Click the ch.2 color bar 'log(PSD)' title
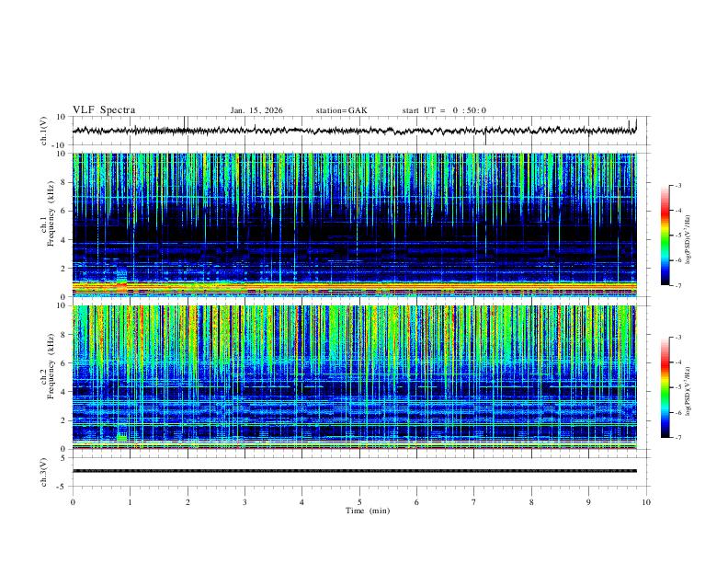Image resolution: width=728 pixels, height=563 pixels. pyautogui.click(x=688, y=392)
